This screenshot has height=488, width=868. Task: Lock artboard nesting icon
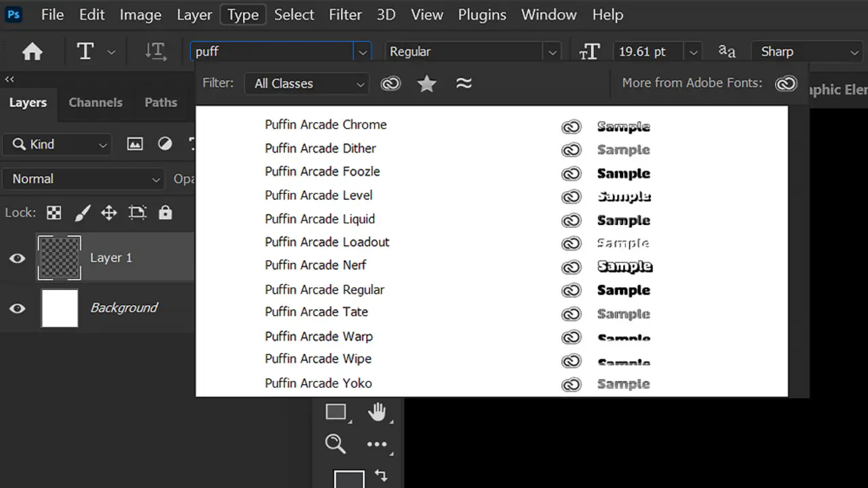pos(138,213)
